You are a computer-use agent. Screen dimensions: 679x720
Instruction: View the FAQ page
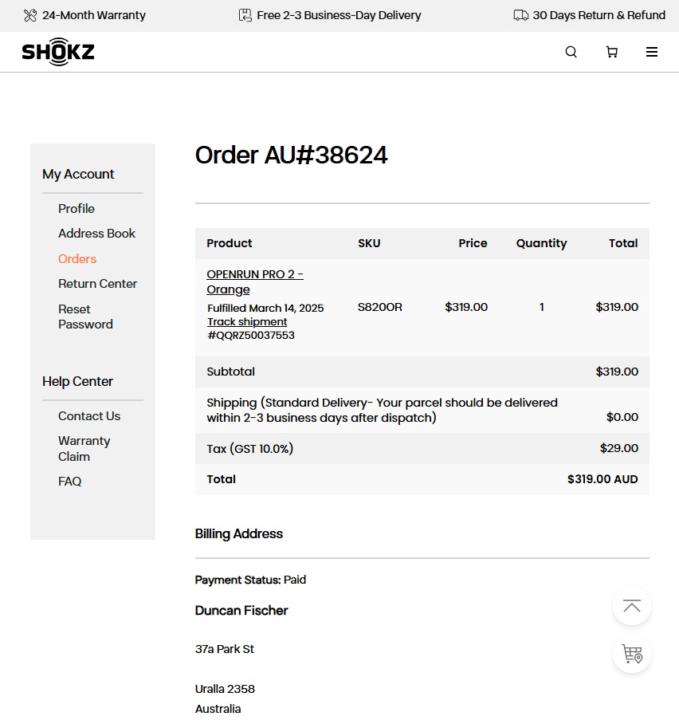[69, 481]
